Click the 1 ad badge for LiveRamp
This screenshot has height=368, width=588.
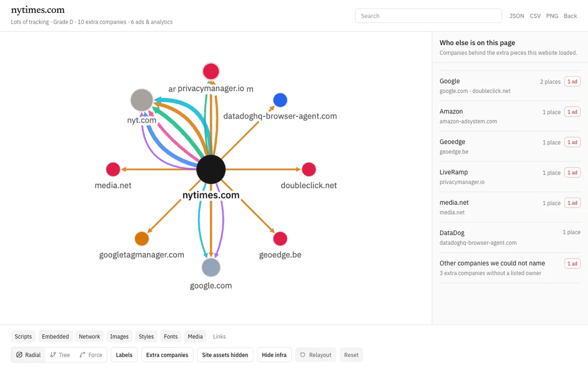(572, 172)
